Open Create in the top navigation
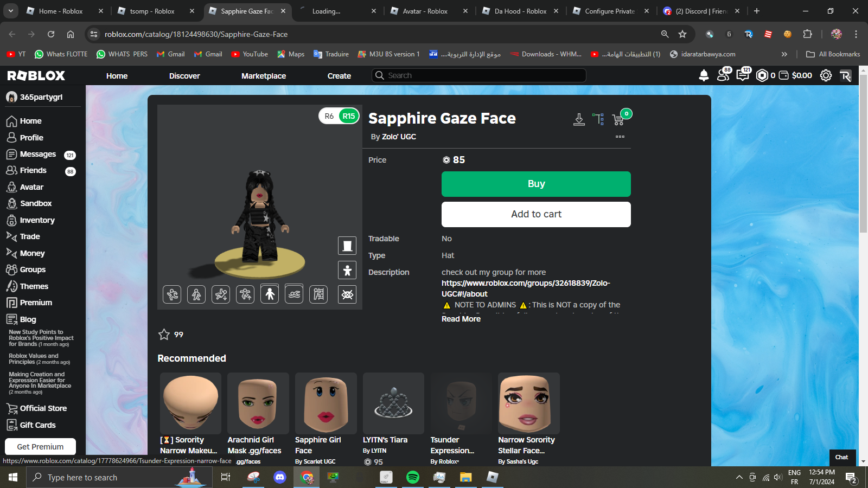868x488 pixels. (339, 76)
